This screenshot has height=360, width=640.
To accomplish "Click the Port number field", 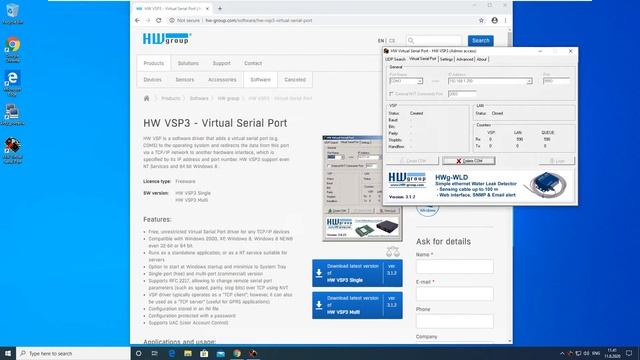I will (x=556, y=81).
